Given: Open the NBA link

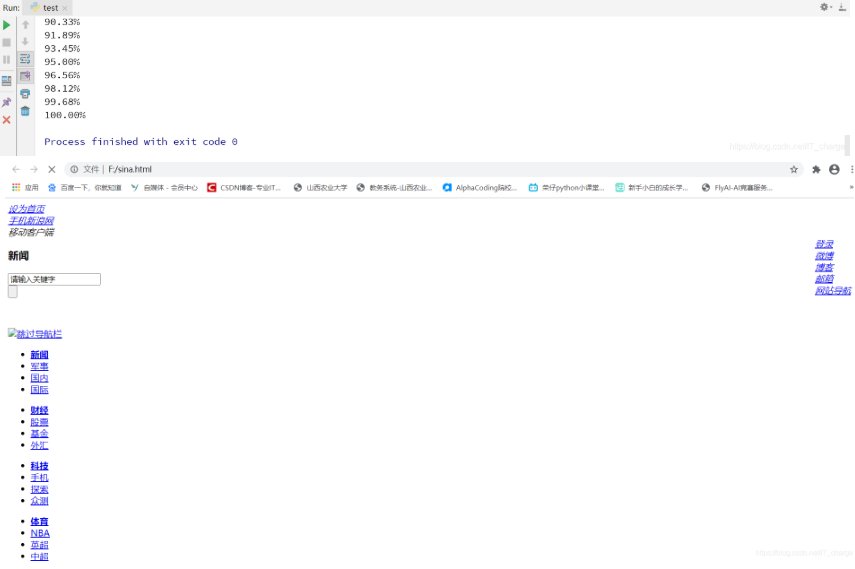Looking at the screenshot, I should point(40,534).
